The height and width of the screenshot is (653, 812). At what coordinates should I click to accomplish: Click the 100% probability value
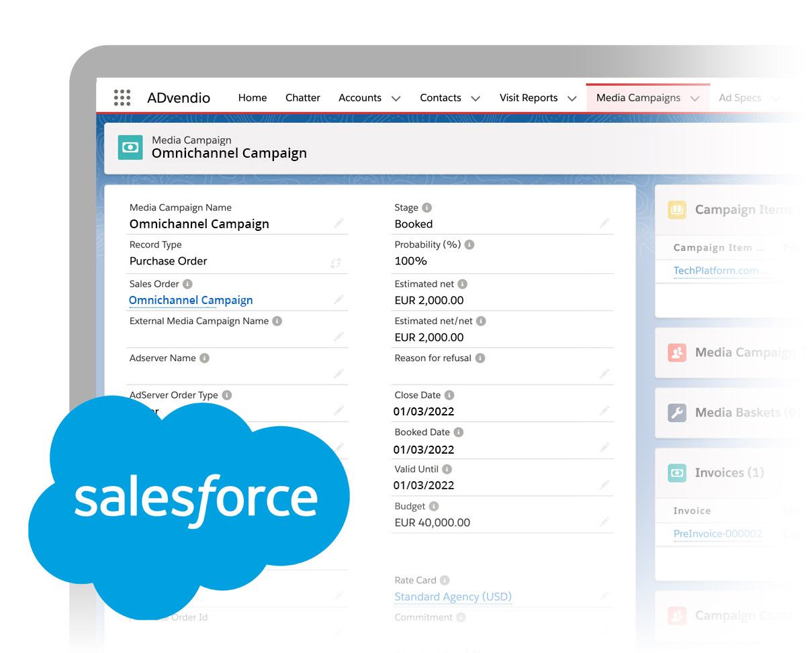click(x=411, y=261)
